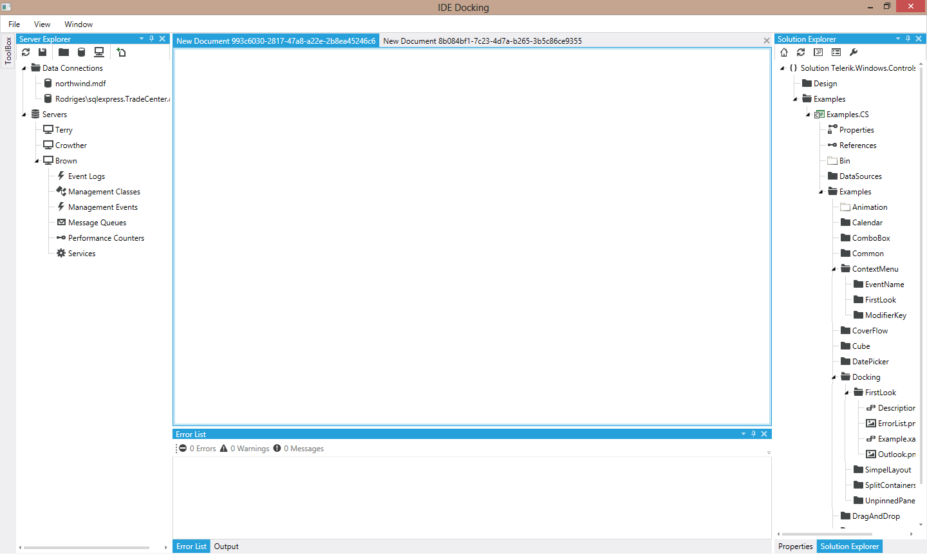Click the Save icon in Server Explorer toolbar
This screenshot has height=560, width=927.
(x=42, y=52)
